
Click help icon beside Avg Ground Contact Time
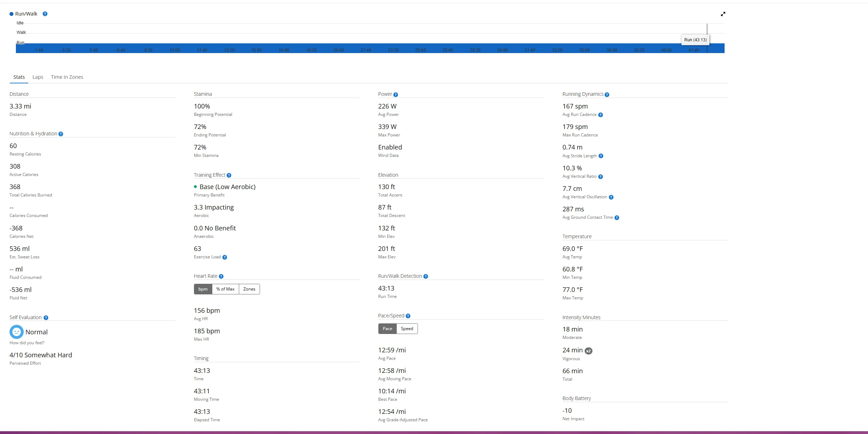click(x=617, y=218)
